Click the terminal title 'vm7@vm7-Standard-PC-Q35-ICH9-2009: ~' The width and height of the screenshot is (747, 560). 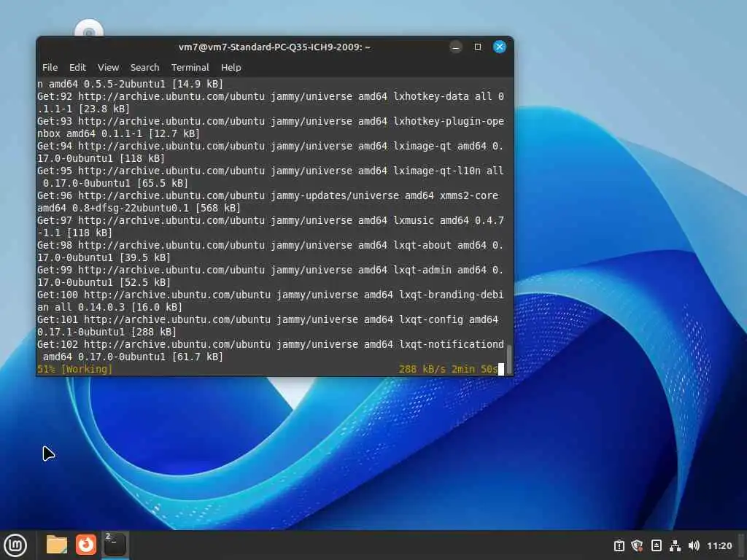[274, 47]
